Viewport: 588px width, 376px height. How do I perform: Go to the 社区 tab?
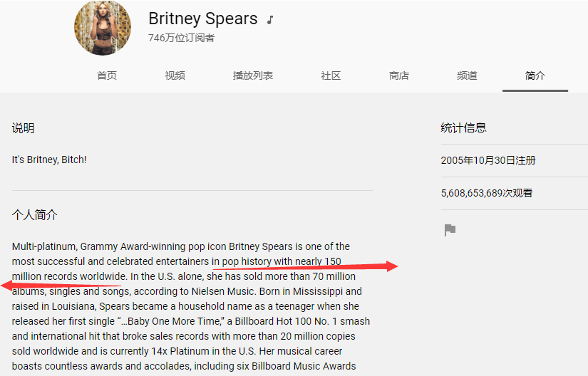[x=331, y=75]
